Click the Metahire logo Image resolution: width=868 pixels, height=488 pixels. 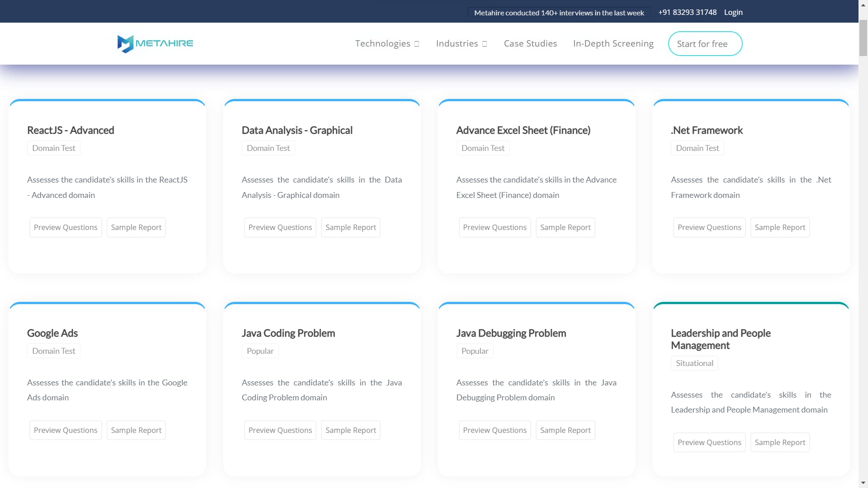tap(155, 44)
